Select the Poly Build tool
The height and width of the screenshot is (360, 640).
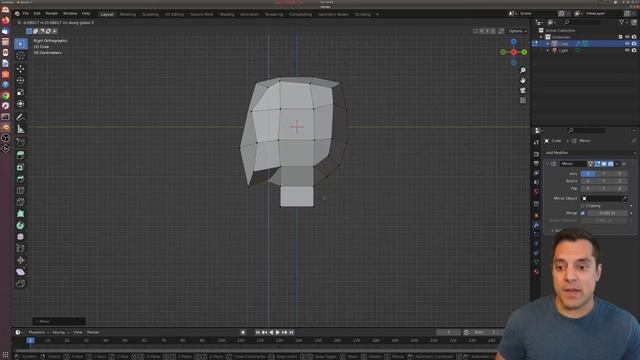(x=20, y=214)
